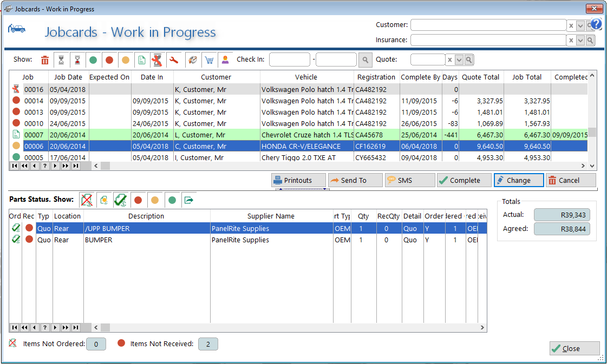Select the wrench in-workshop filter icon
Viewport: 607px width, 364px height.
click(x=174, y=60)
